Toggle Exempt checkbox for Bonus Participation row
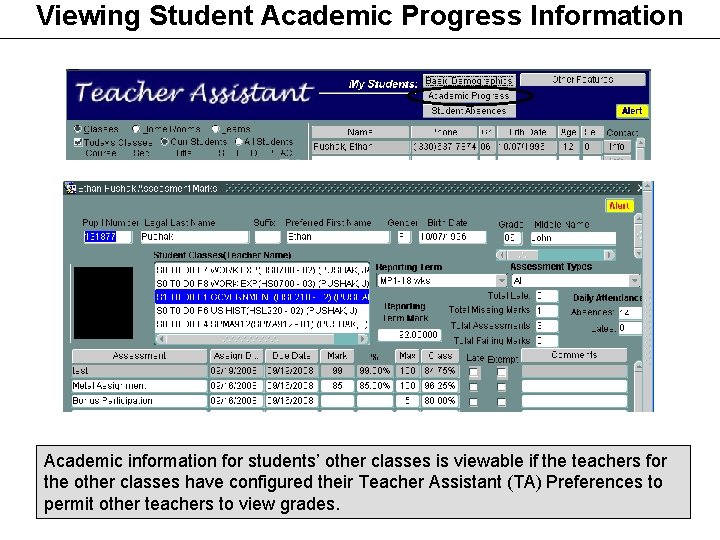This screenshot has width=720, height=540. pyautogui.click(x=501, y=402)
